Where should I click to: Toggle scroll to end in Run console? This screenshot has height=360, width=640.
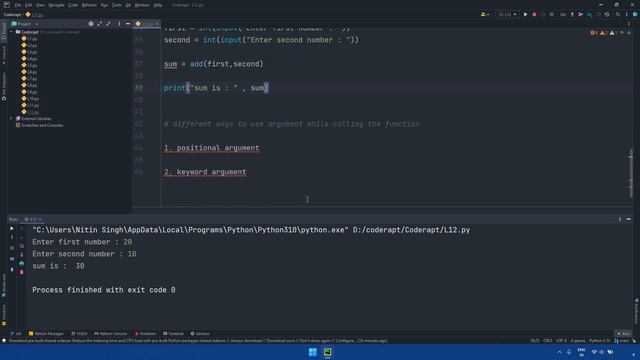(x=22, y=255)
